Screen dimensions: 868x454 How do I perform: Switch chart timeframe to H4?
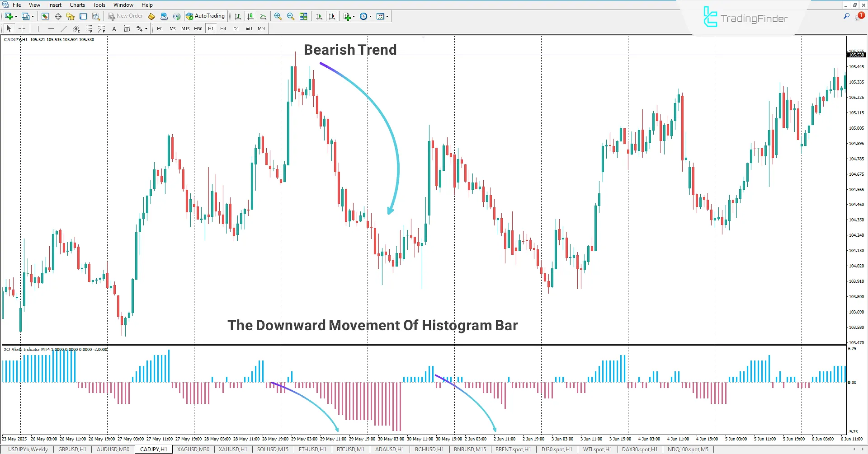pyautogui.click(x=222, y=28)
